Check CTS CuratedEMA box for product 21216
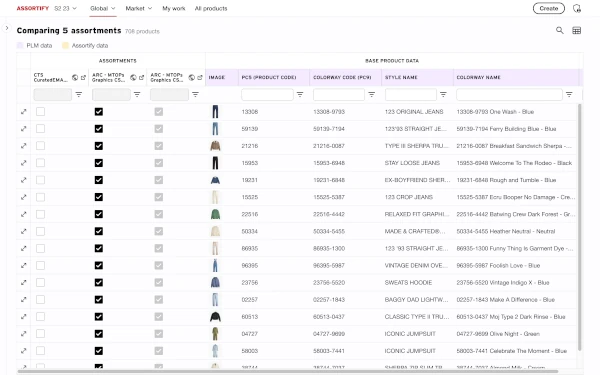The image size is (600, 375). coord(40,146)
